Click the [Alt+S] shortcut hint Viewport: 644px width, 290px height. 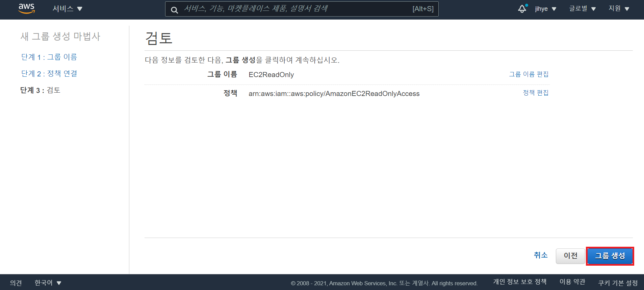coord(423,9)
